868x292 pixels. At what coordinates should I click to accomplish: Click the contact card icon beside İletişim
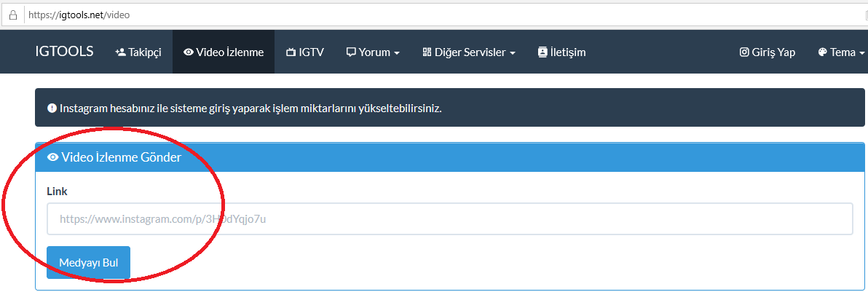click(x=542, y=52)
